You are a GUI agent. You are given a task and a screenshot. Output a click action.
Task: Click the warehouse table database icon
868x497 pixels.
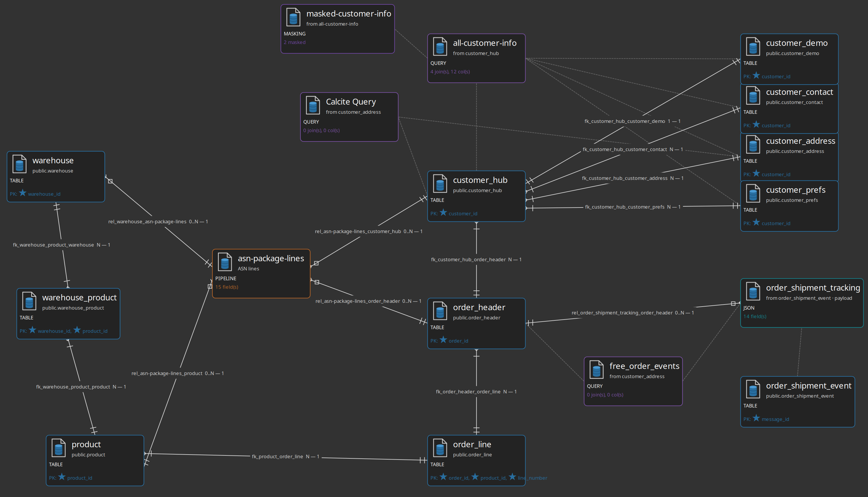tap(19, 164)
